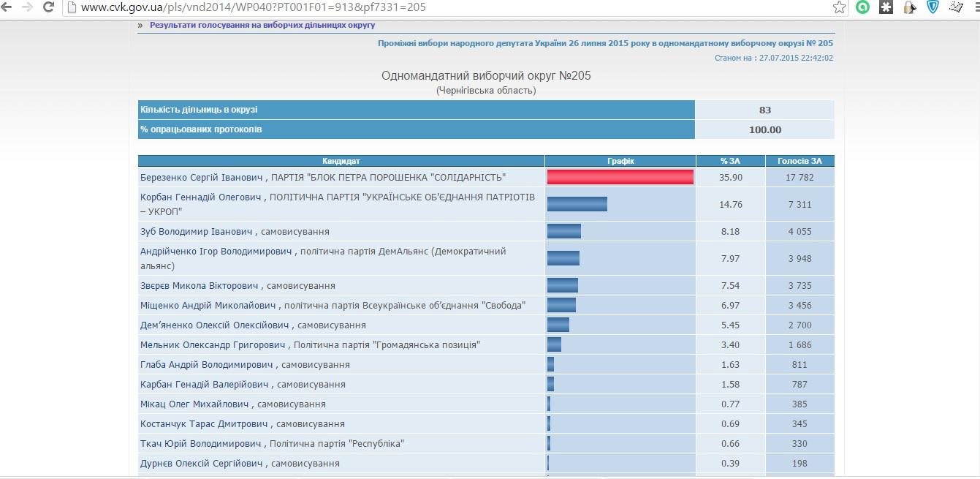Click the 'Кандидат' column header
The width and height of the screenshot is (980, 479).
click(341, 161)
